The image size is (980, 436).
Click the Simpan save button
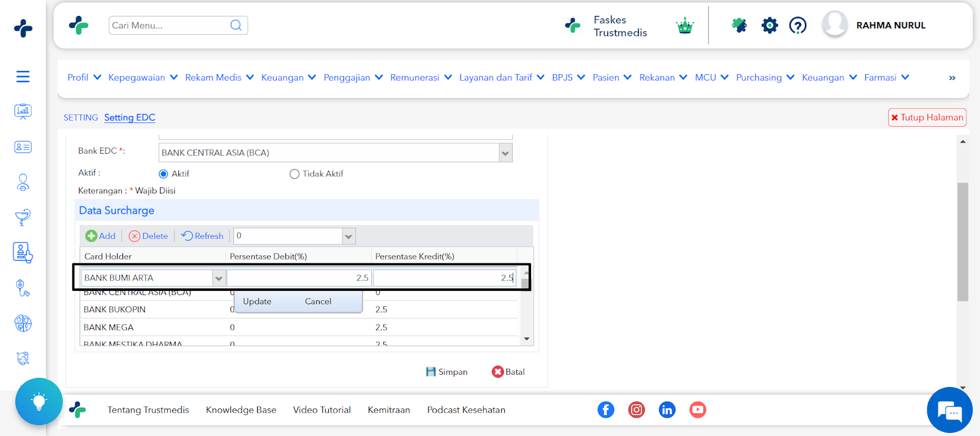[x=447, y=372]
